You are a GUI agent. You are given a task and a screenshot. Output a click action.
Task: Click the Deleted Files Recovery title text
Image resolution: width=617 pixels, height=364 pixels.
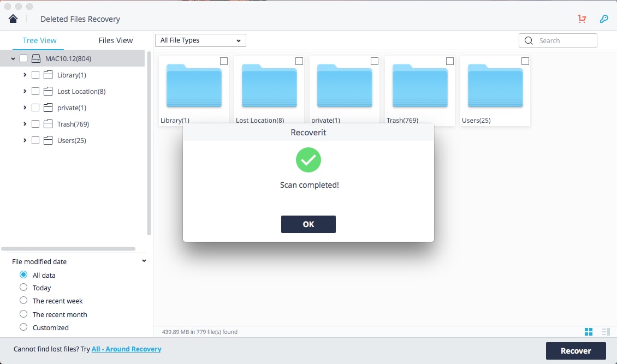pyautogui.click(x=80, y=19)
